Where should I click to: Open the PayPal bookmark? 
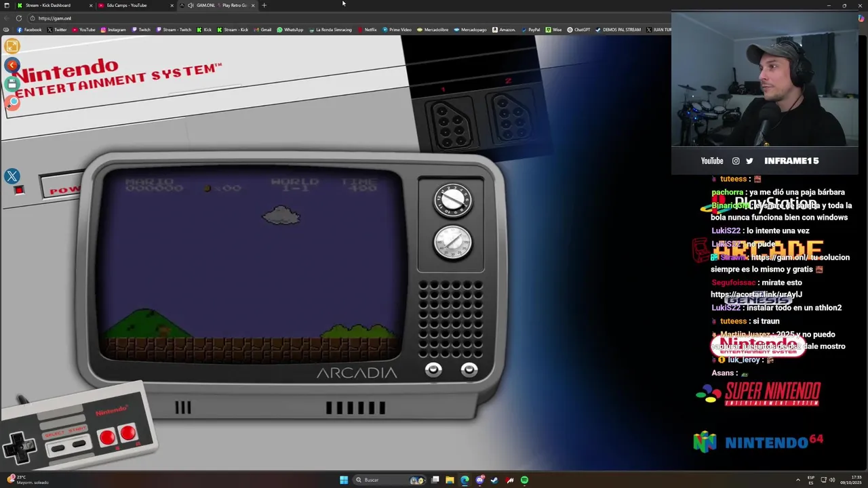point(530,30)
